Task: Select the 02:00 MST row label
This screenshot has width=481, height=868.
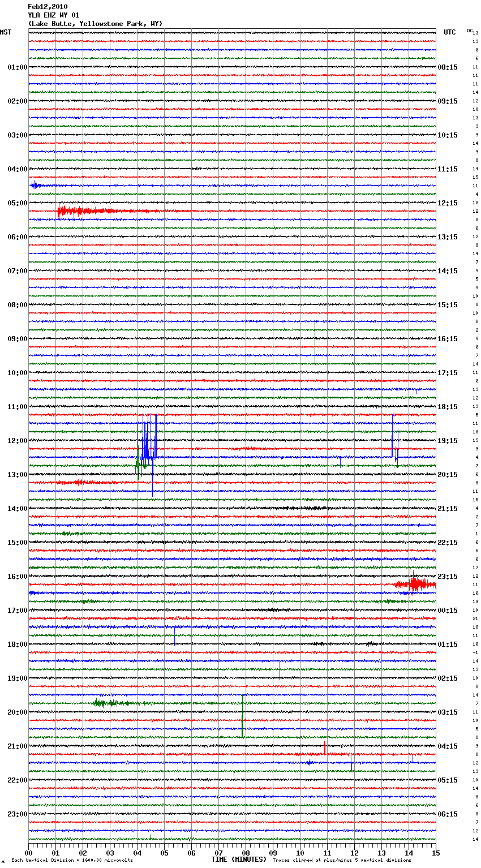Action: (x=18, y=101)
